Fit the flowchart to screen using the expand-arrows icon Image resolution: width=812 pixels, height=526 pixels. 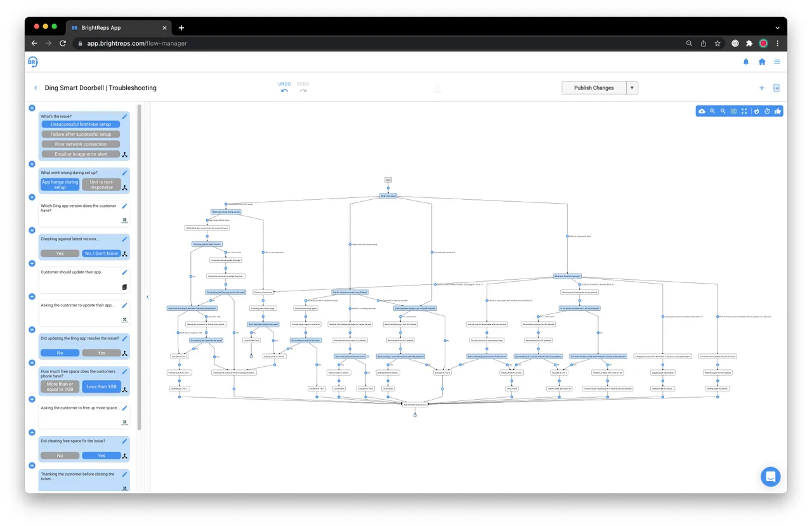click(744, 111)
